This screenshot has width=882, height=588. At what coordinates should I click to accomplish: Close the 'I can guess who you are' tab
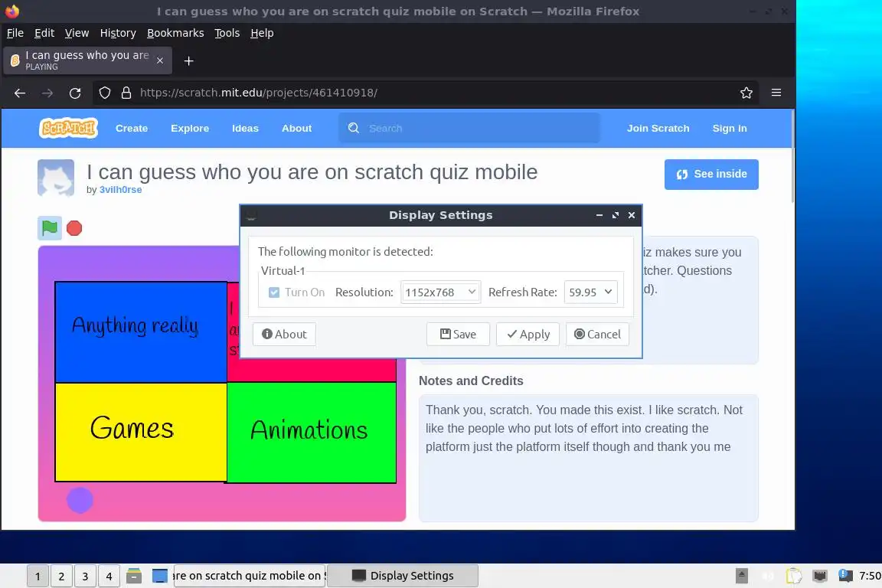pos(160,60)
